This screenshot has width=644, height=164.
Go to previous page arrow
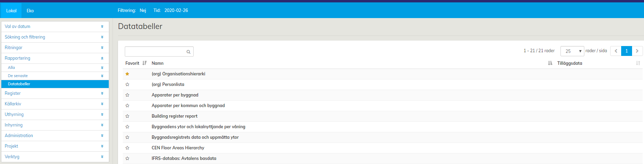point(616,51)
